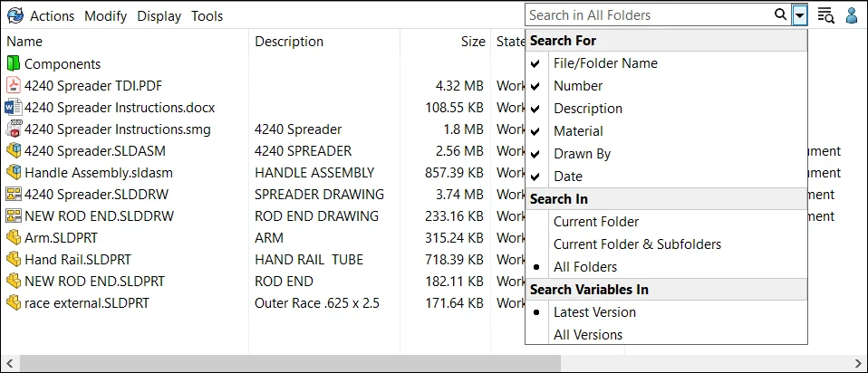Click the 4240 Spreader TDI.PDF file icon

pos(14,86)
